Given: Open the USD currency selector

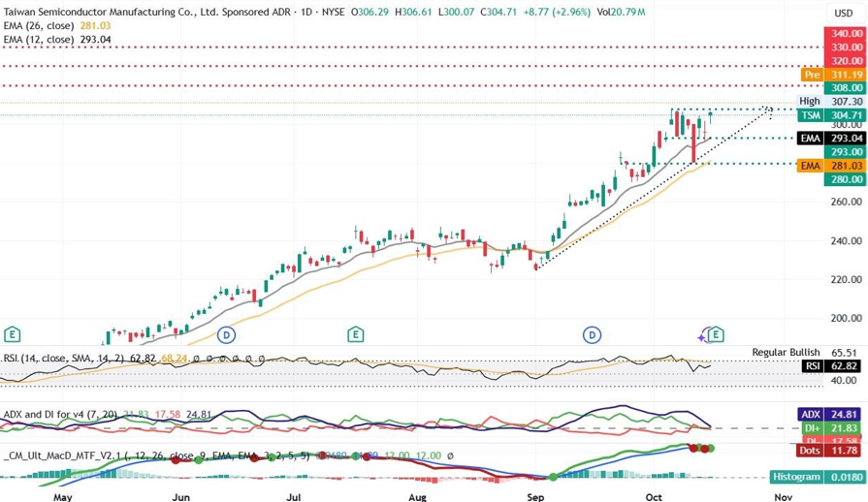Looking at the screenshot, I should point(844,13).
